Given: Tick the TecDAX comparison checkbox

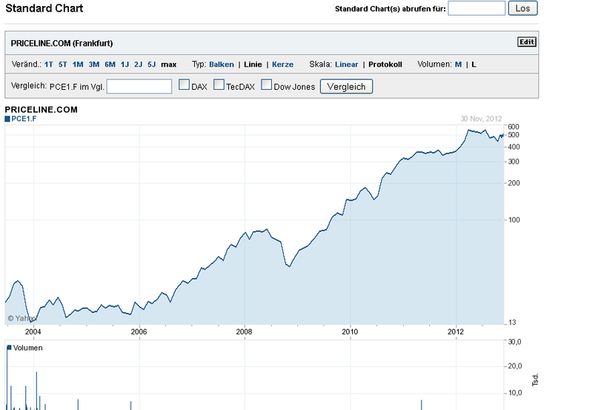Looking at the screenshot, I should click(219, 84).
